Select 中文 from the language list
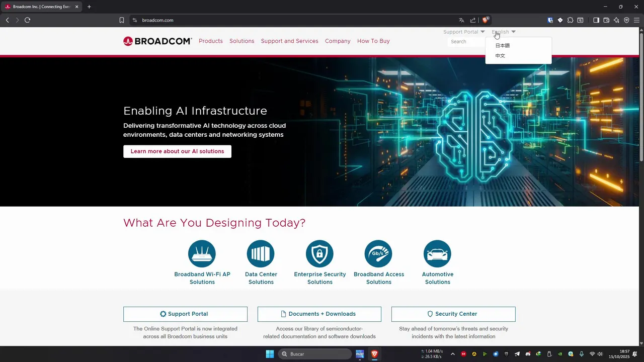Image resolution: width=644 pixels, height=362 pixels. 500,56
